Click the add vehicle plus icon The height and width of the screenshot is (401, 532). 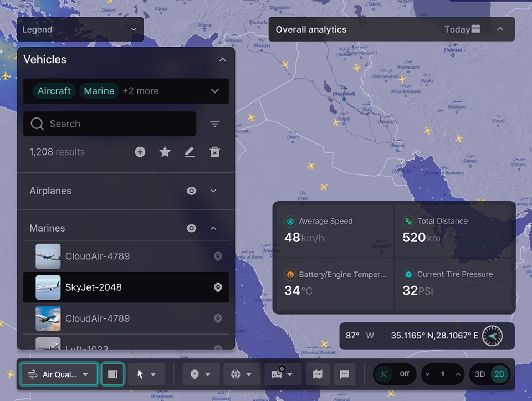tap(140, 152)
